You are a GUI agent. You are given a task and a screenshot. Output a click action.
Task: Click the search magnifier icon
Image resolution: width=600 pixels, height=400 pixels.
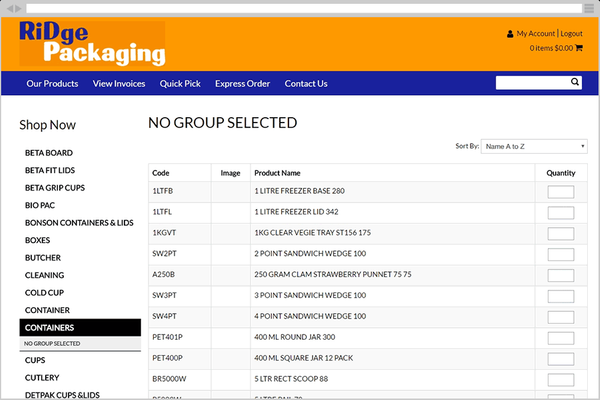[x=574, y=82]
